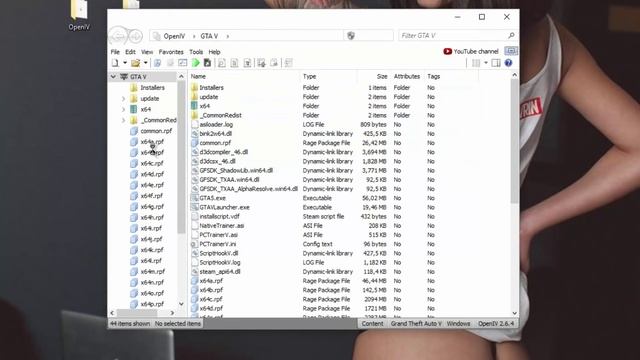This screenshot has width=640, height=360.
Task: Open the View menu
Action: tap(147, 52)
